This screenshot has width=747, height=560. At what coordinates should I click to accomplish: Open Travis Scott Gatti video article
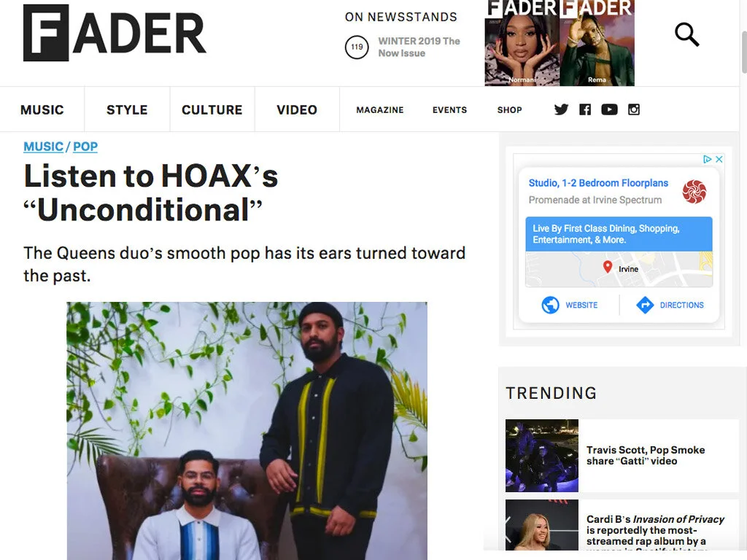click(x=646, y=455)
